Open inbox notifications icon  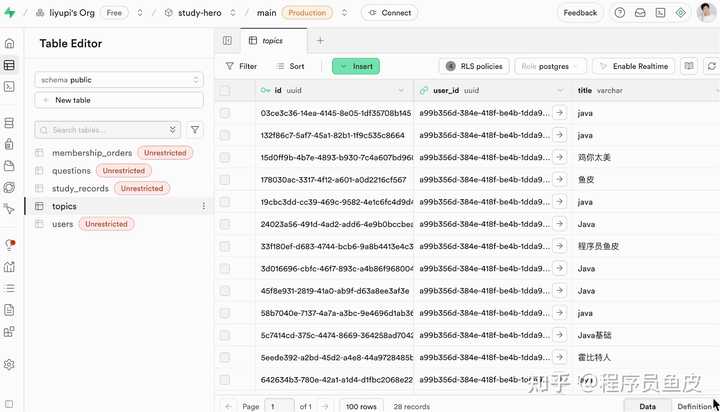640,13
